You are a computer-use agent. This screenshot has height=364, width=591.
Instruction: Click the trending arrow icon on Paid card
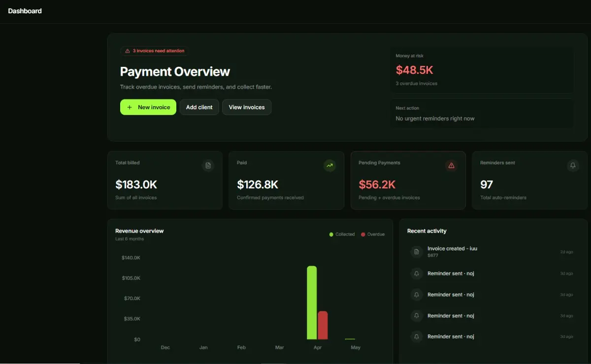(329, 166)
